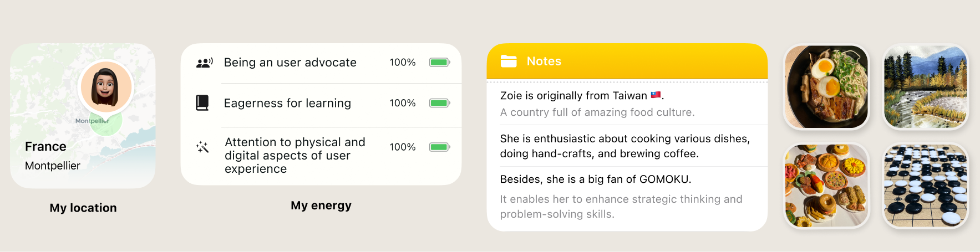The width and height of the screenshot is (980, 252).
Task: Click the memoji avatar on the map
Action: point(105,87)
